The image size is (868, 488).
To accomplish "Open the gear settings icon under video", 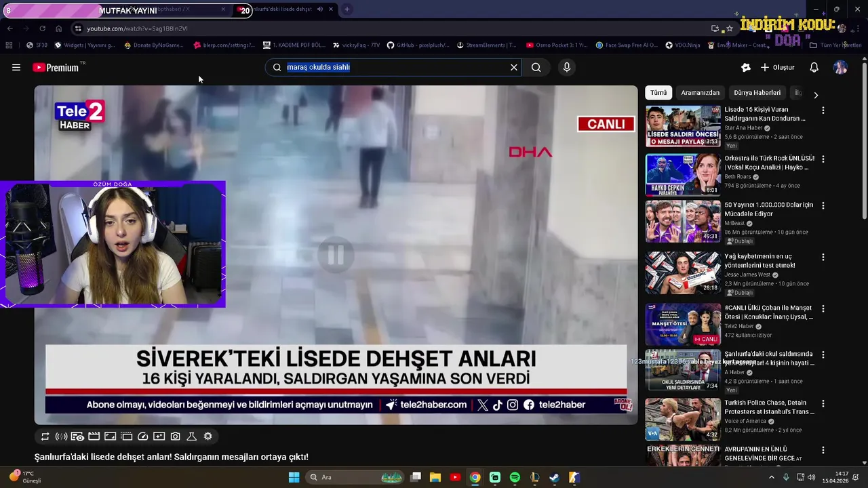I will click(208, 436).
